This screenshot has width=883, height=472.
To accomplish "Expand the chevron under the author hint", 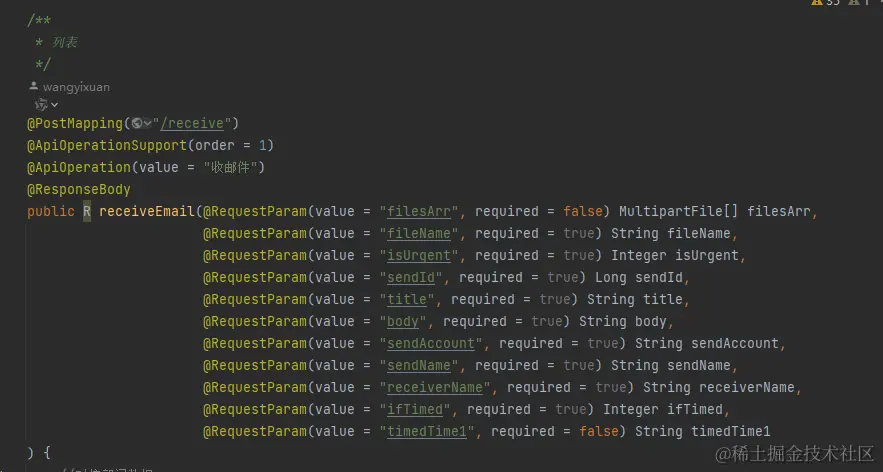I will 54,104.
